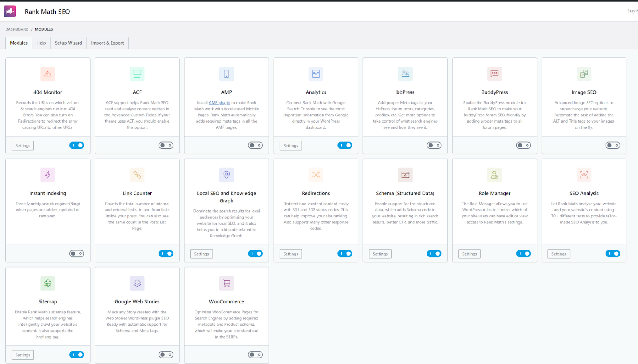638x364 pixels.
Task: Enable the bbPress module switch
Action: [x=434, y=145]
